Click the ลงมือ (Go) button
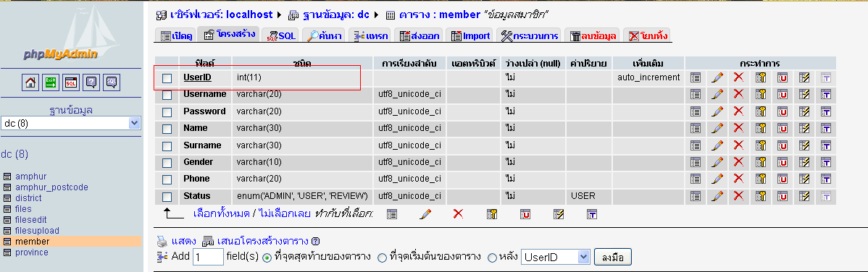The width and height of the screenshot is (868, 272). point(613,258)
